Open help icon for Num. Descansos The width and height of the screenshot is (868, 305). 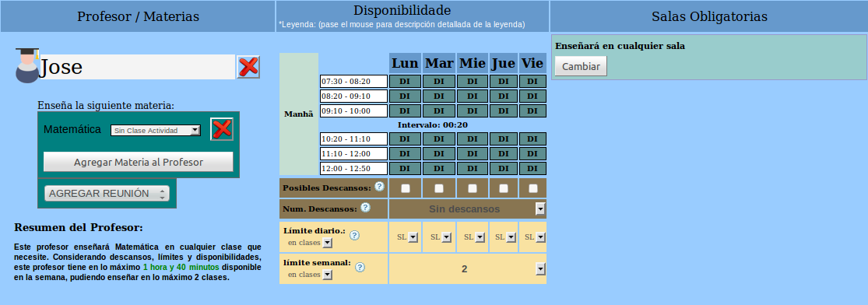pyautogui.click(x=365, y=208)
